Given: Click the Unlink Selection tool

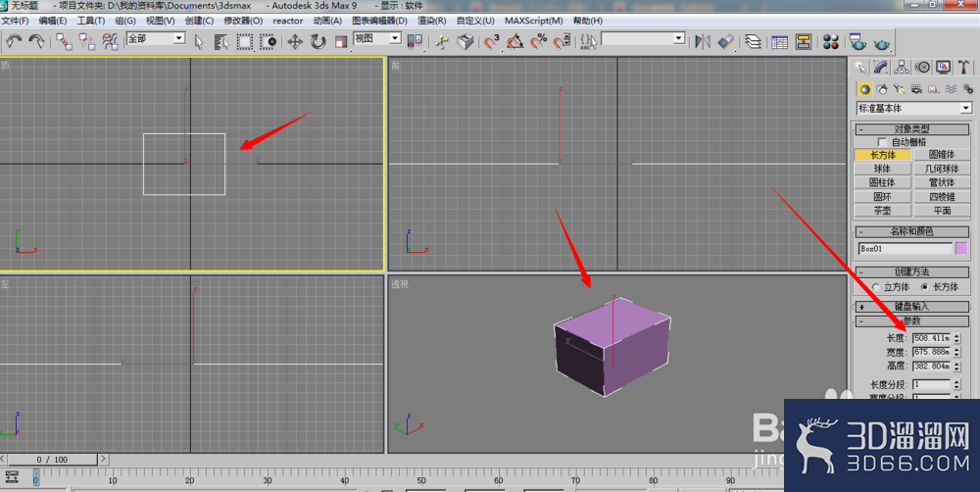Looking at the screenshot, I should tap(87, 42).
